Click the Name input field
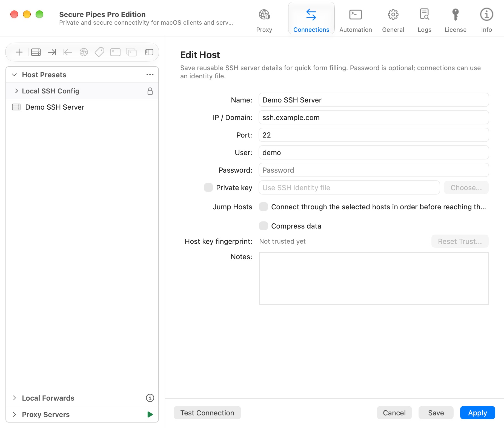Screen dimensions: 504x428 [374, 100]
